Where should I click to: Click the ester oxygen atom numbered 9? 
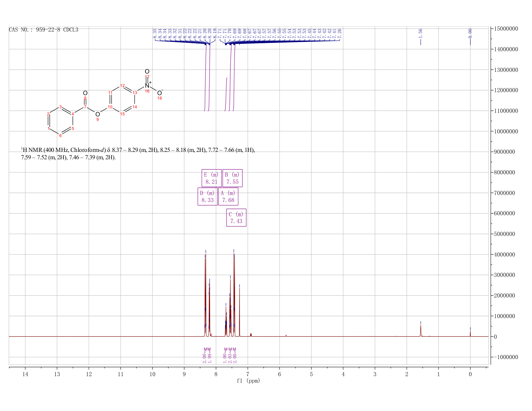click(98, 114)
